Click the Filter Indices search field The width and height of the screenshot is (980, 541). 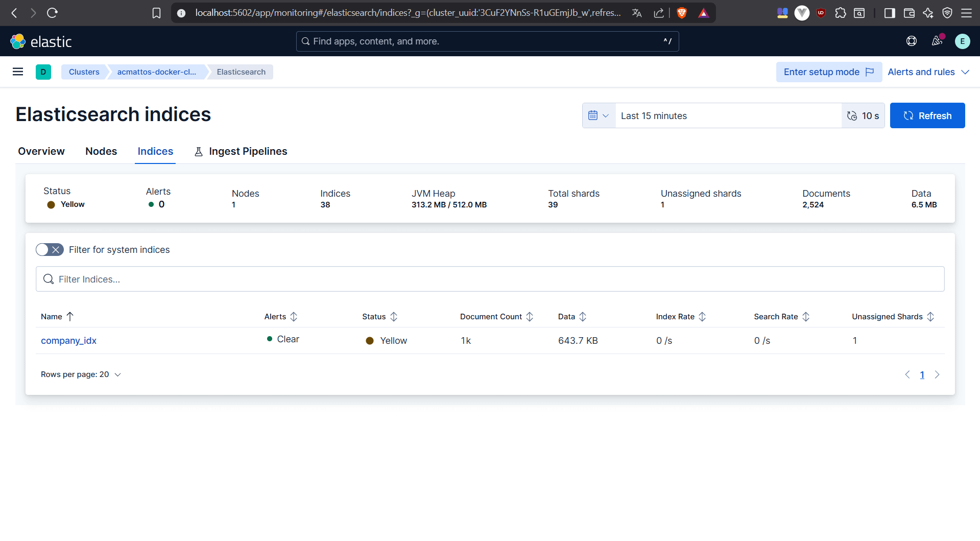point(490,279)
